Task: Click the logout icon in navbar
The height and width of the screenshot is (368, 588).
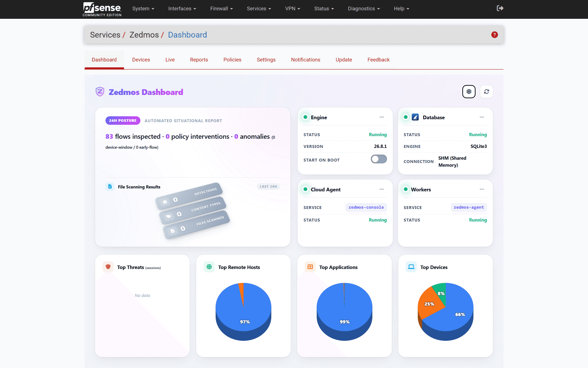Action: pos(500,8)
